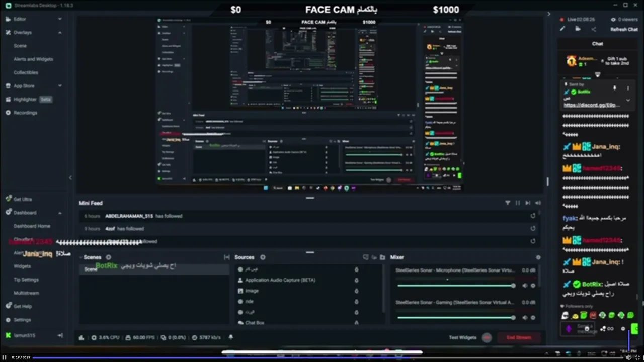Mute the SteelSeries Sonar Gaming channel
Viewport: 644px width, 362px height.
click(525, 318)
